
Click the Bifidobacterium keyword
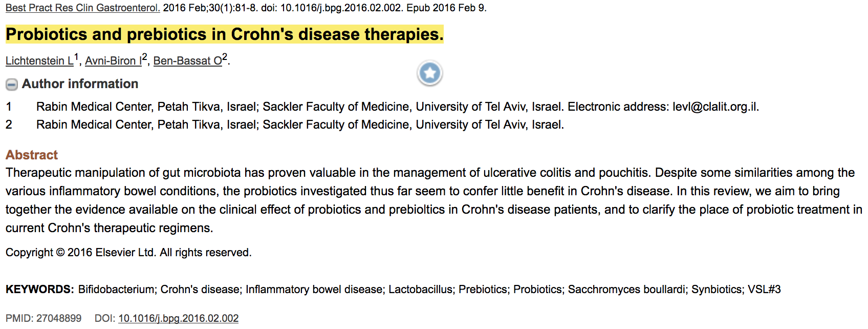click(x=116, y=290)
